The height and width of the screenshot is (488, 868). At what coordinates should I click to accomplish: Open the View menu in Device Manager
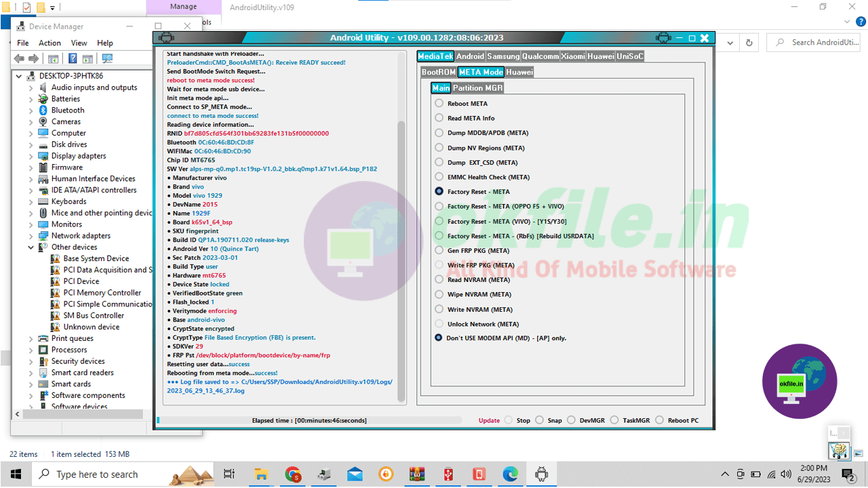(x=79, y=43)
